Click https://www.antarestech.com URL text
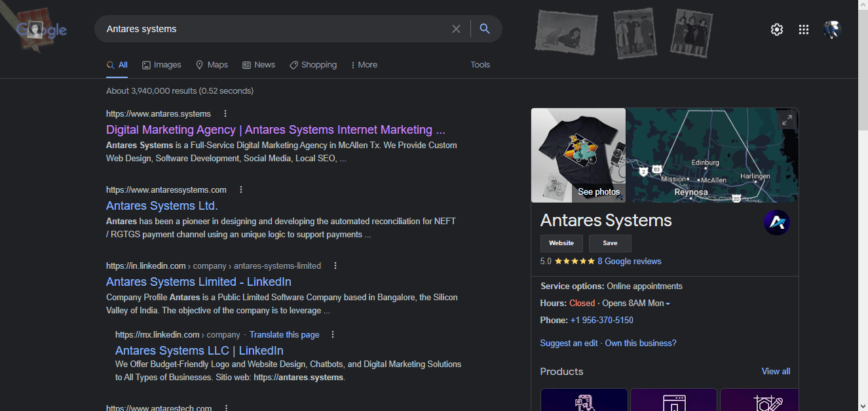 159,408
